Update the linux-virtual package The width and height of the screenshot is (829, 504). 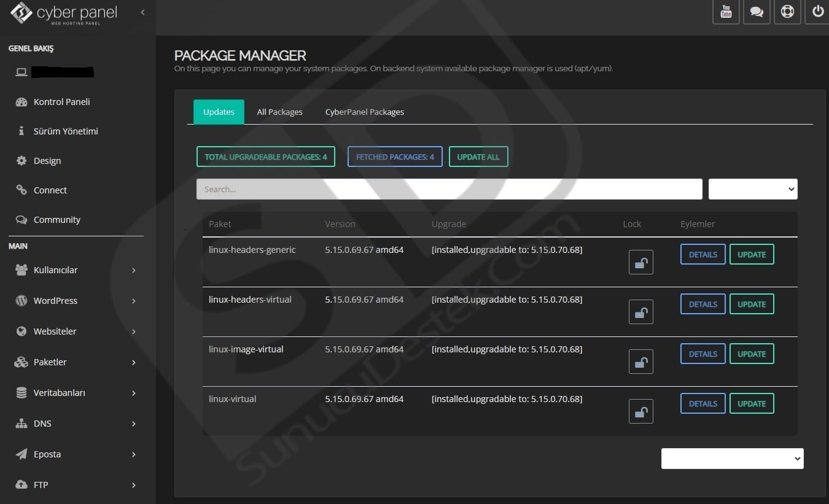click(x=752, y=403)
